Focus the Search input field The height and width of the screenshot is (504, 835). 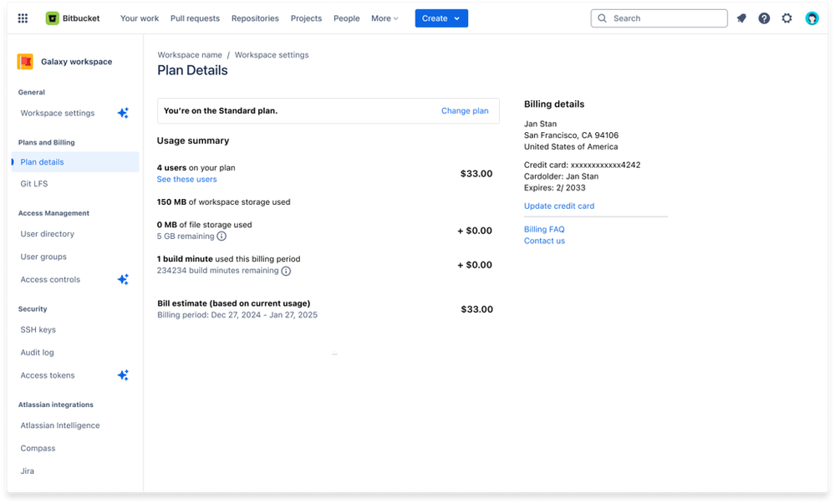pos(659,18)
